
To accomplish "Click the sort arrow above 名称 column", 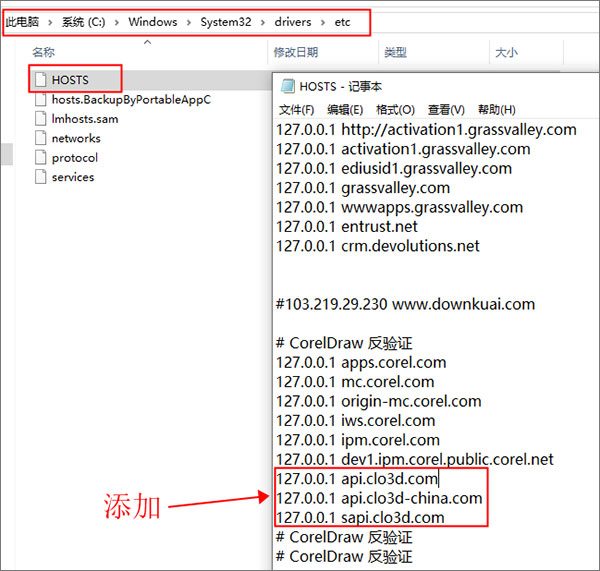I will click(x=147, y=42).
